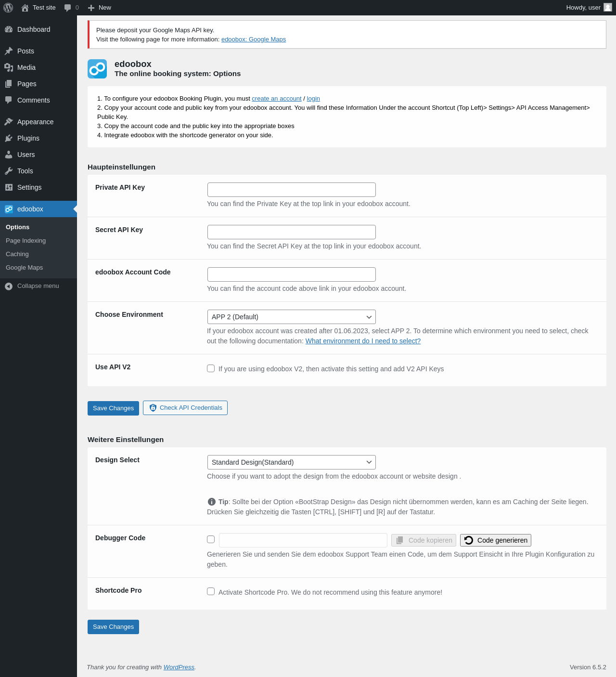Expand the Design Select dropdown
The width and height of the screenshot is (616, 677).
tap(291, 462)
